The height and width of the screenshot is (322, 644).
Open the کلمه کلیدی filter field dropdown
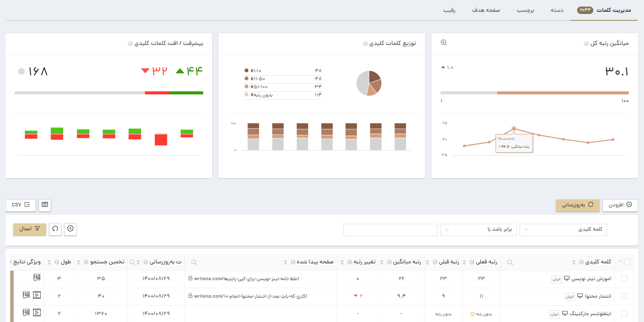pyautogui.click(x=563, y=230)
